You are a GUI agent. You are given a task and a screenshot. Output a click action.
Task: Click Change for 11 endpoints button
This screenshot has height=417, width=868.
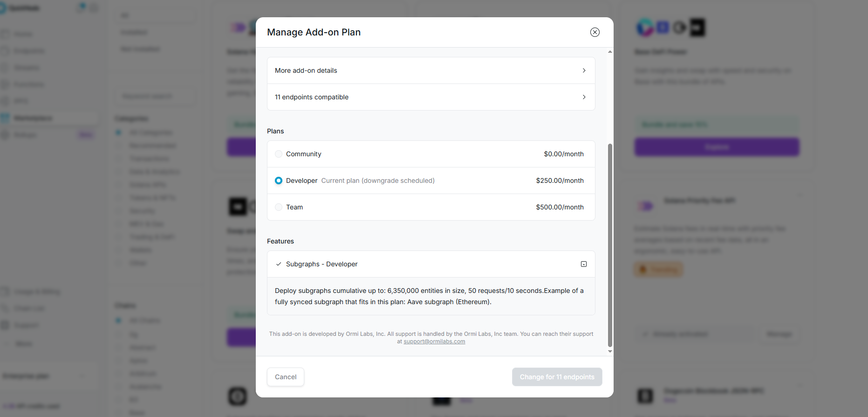(x=557, y=377)
